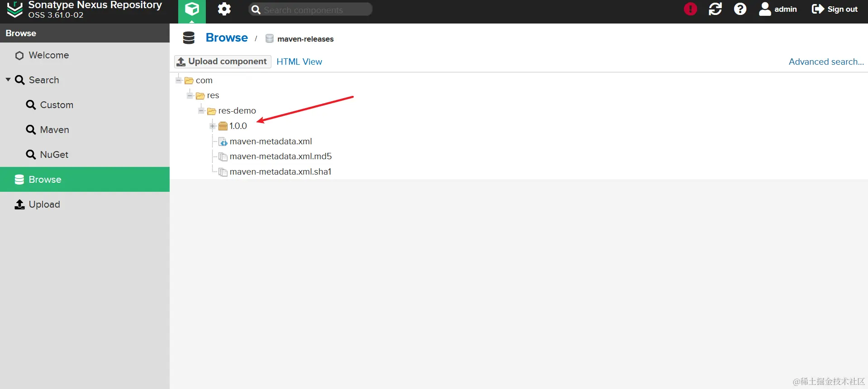Collapse the res folder node
This screenshot has height=389, width=868.
[190, 95]
